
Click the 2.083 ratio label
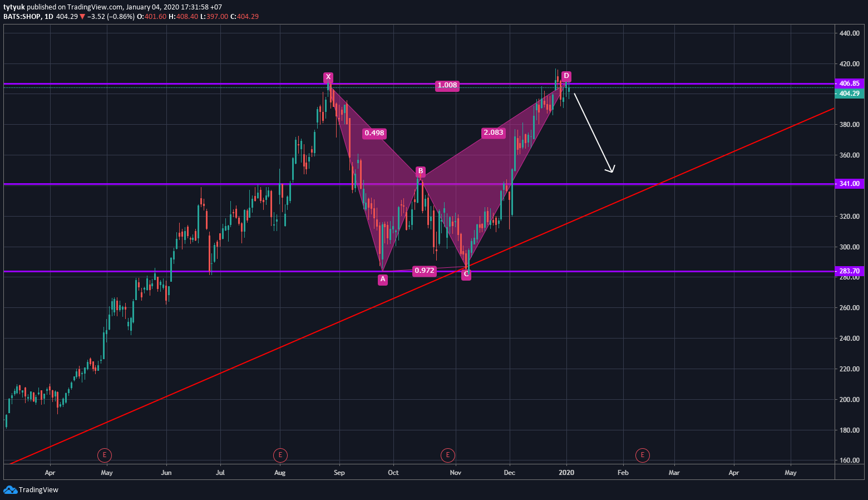coord(494,133)
